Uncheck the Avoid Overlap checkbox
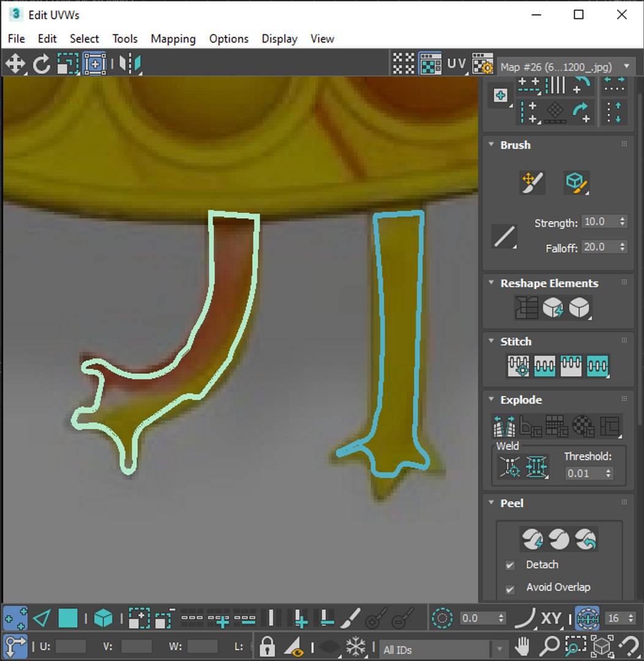Image resolution: width=644 pixels, height=661 pixels. point(510,589)
